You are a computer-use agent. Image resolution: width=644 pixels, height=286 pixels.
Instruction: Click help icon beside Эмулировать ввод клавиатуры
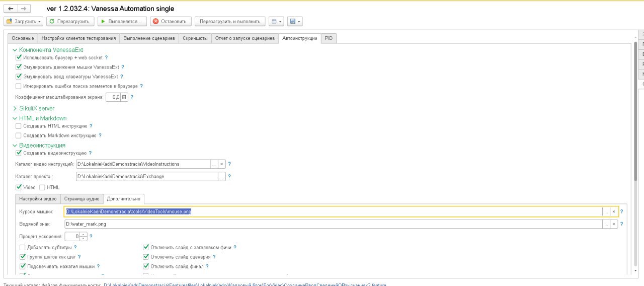pyautogui.click(x=122, y=77)
